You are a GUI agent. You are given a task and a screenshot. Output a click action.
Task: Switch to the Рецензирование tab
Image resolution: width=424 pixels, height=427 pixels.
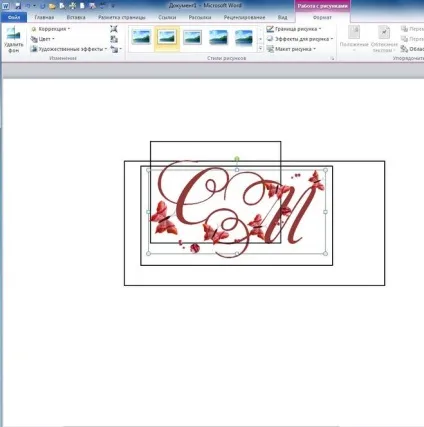[244, 17]
